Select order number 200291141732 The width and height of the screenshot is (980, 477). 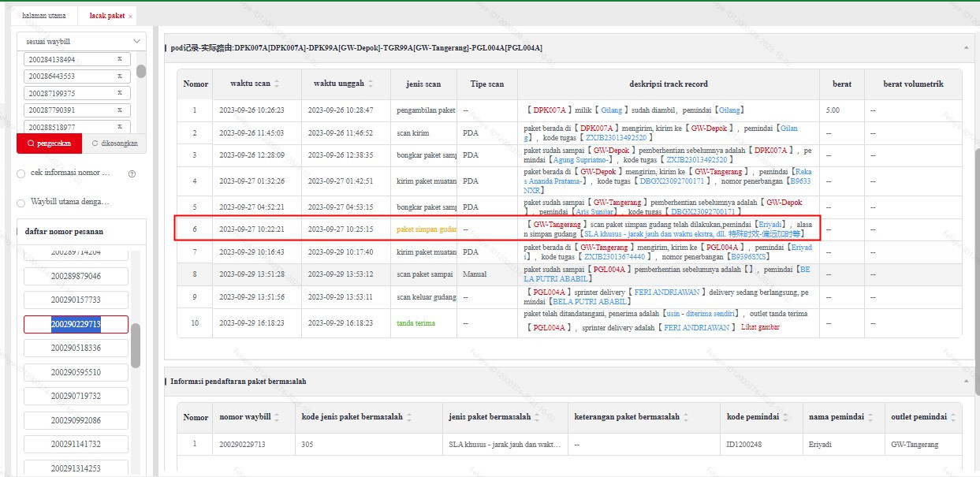pos(76,444)
